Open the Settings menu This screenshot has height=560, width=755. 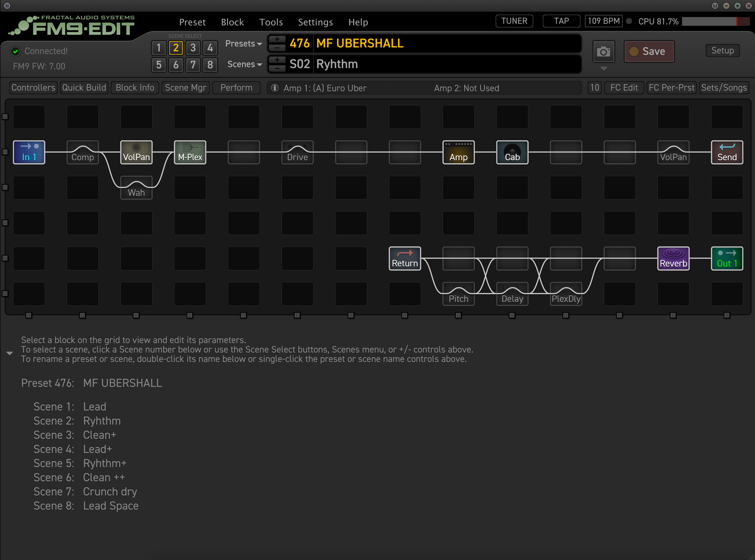[x=316, y=22]
